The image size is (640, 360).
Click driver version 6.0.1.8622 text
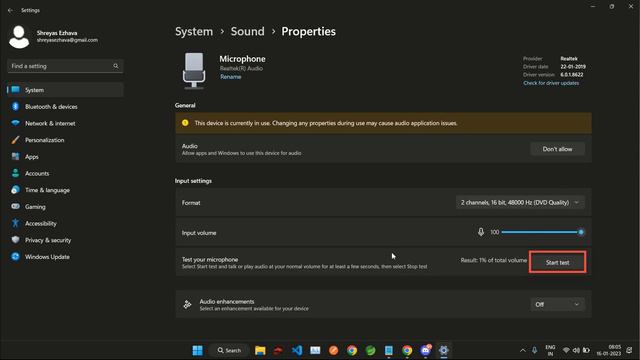tap(571, 75)
